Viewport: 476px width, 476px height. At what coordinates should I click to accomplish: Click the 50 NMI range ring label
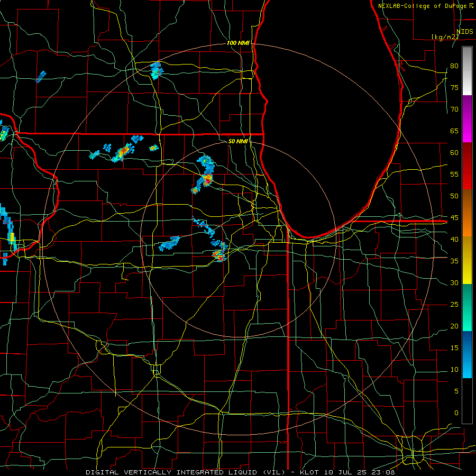pos(238,141)
